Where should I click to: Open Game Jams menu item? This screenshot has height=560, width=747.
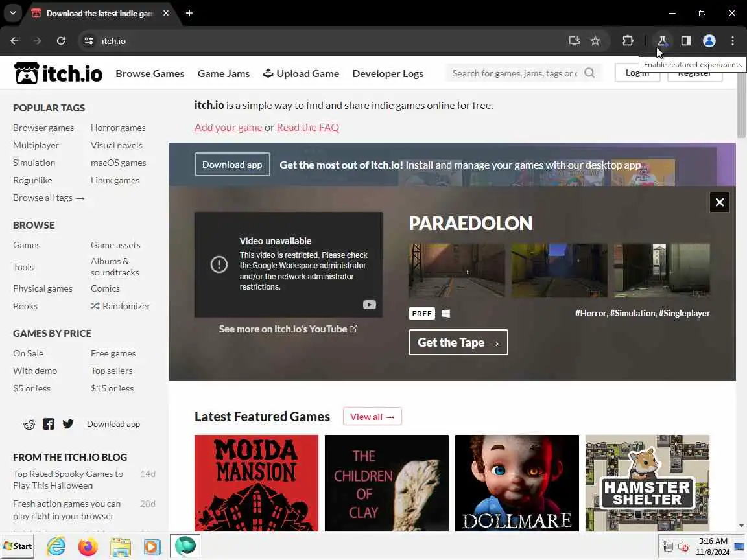point(224,73)
